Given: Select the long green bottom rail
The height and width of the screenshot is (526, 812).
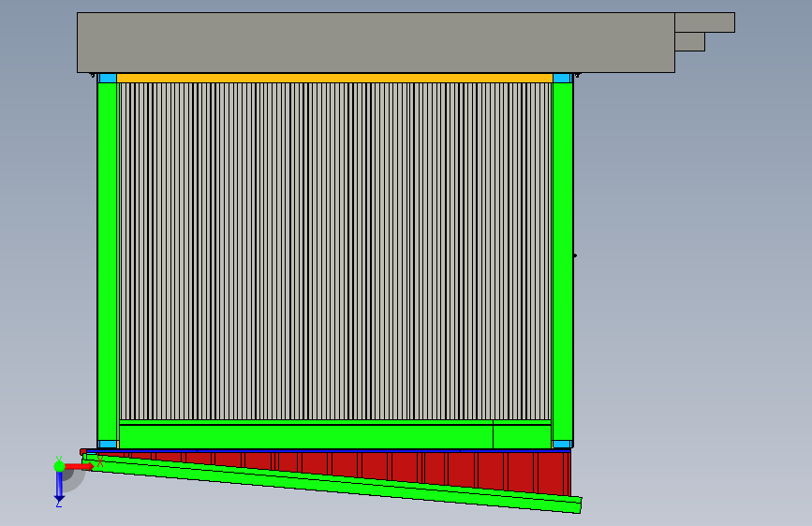Looking at the screenshot, I should (306, 436).
